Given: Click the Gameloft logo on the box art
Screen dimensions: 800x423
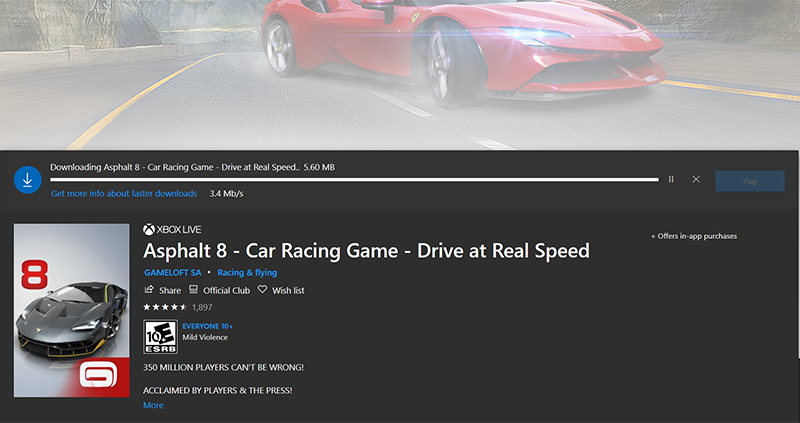Looking at the screenshot, I should tap(98, 376).
